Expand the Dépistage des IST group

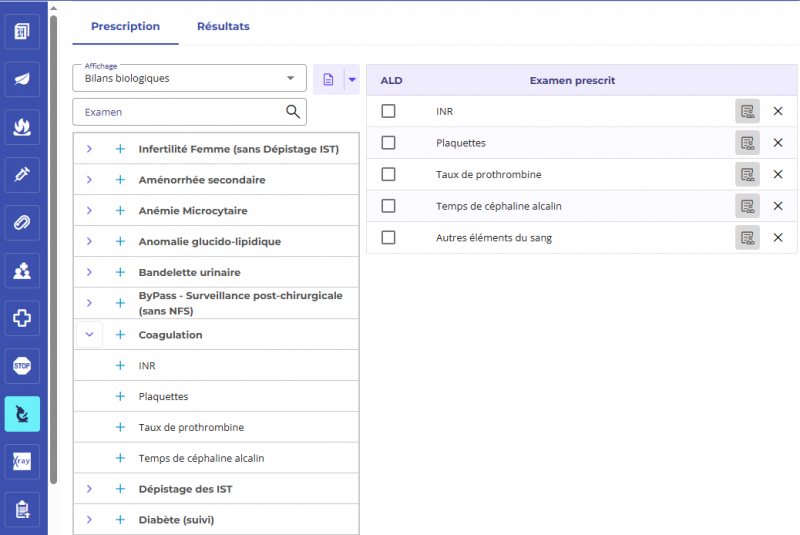(89, 489)
